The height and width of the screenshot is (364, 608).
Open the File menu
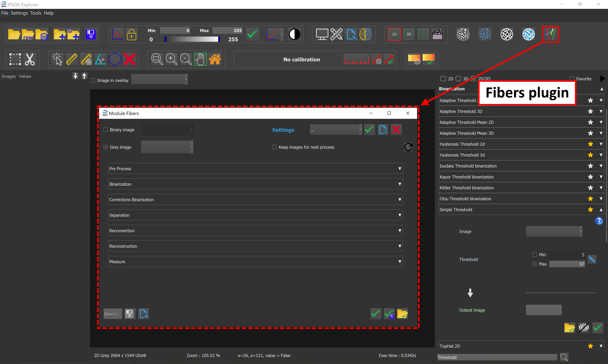pos(5,13)
